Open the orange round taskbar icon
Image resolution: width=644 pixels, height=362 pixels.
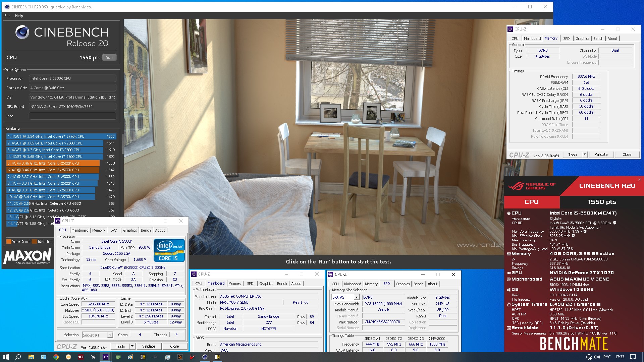[68, 357]
